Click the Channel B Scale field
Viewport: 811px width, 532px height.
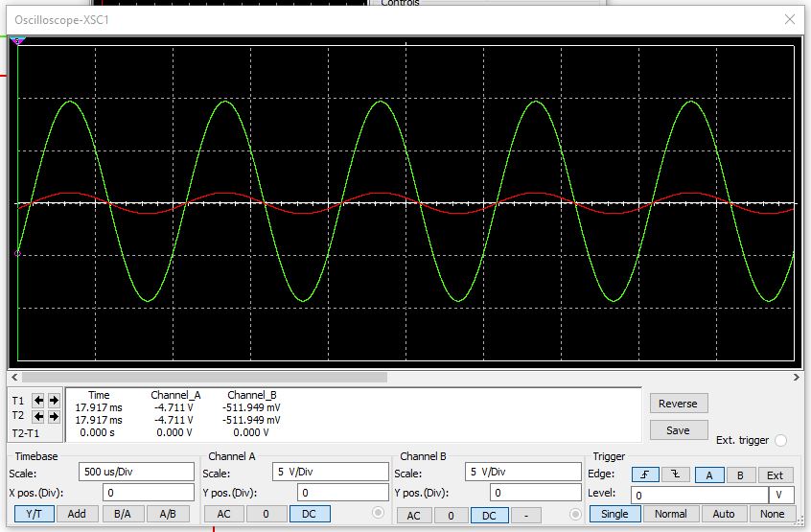(x=522, y=472)
